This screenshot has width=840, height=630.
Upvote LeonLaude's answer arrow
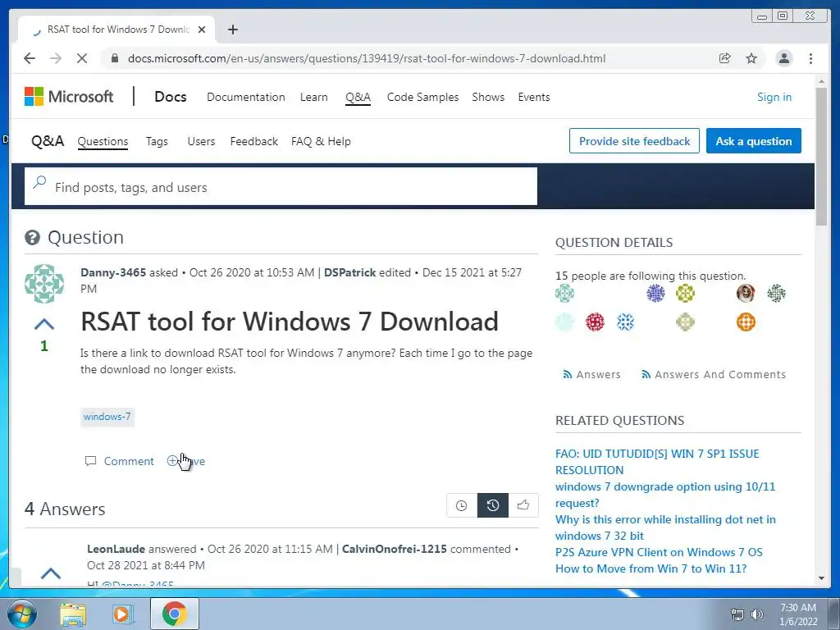point(51,573)
